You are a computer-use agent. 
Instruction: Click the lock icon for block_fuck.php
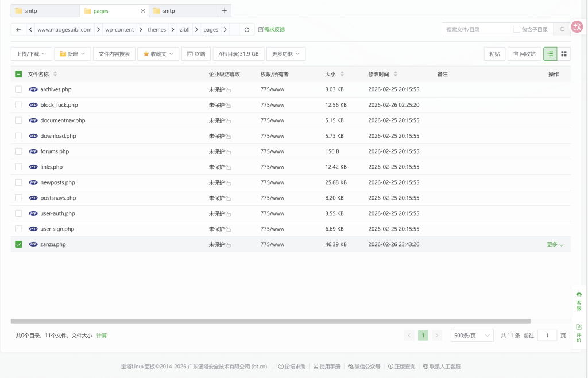229,106
